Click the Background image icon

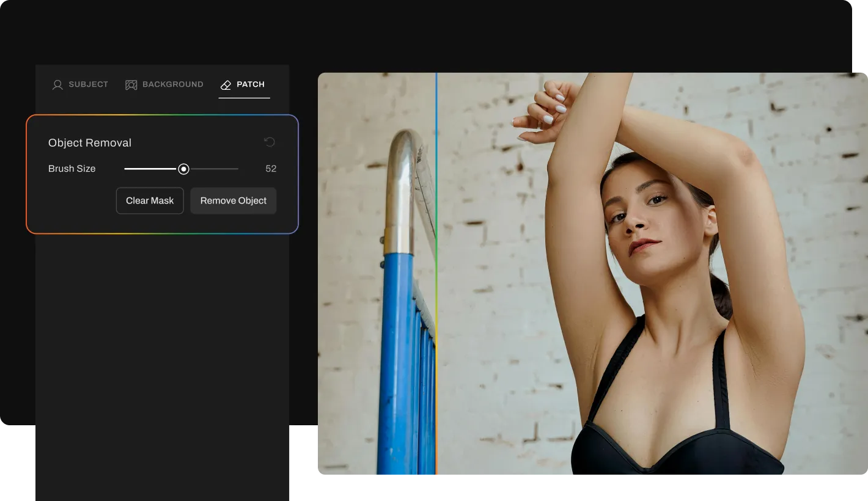click(131, 85)
